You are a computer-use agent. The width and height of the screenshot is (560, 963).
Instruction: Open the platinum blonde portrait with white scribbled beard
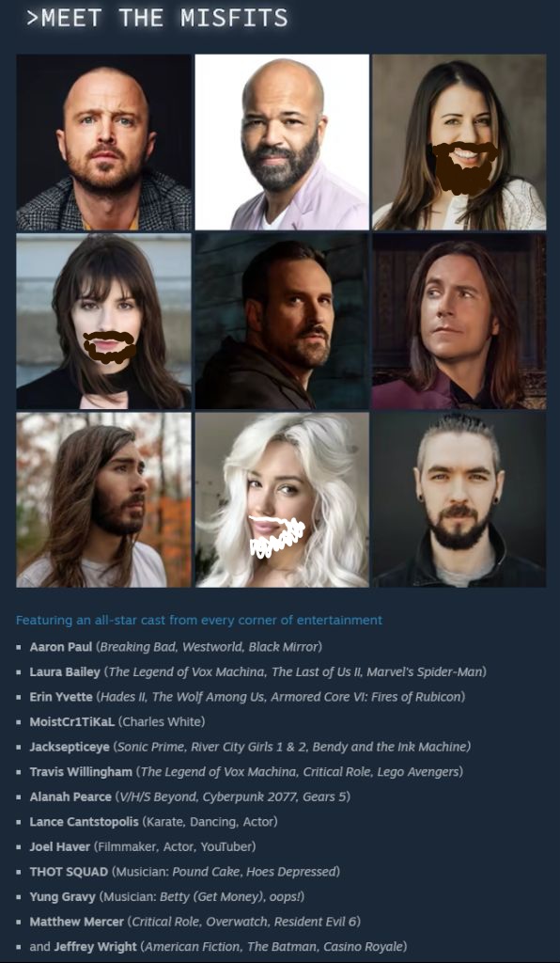(x=282, y=500)
